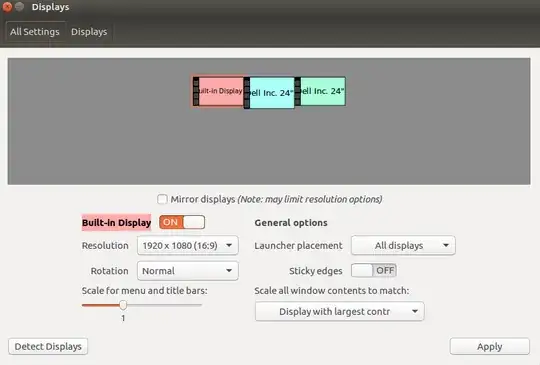Click the Detect Displays button
Viewport: 540px width, 365px height.
tap(48, 346)
